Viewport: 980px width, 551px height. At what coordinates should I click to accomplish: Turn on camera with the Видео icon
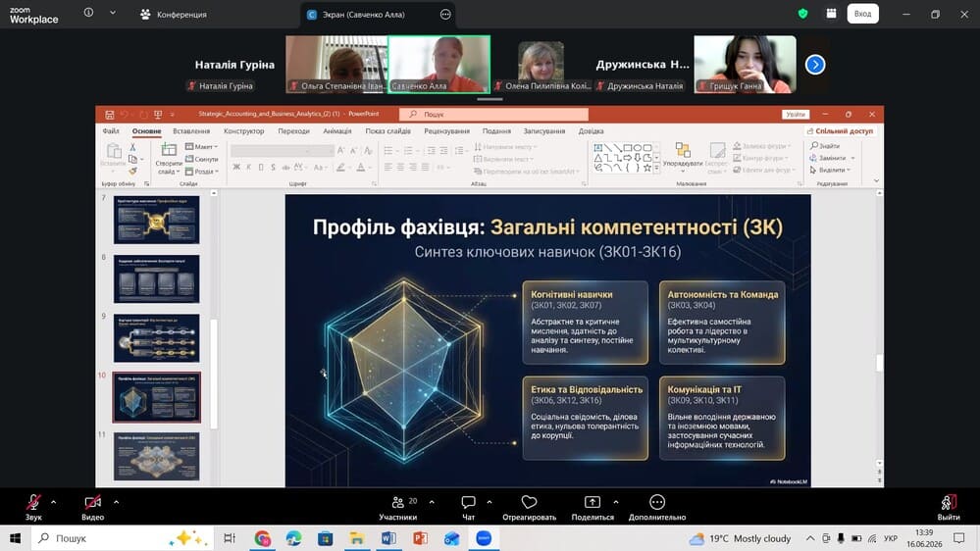92,502
